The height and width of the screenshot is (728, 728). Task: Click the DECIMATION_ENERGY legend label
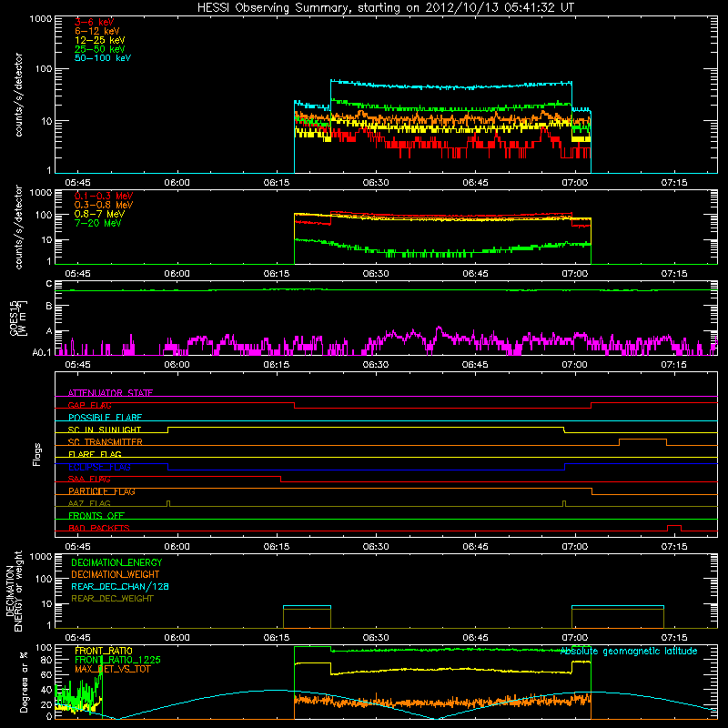coord(116,562)
